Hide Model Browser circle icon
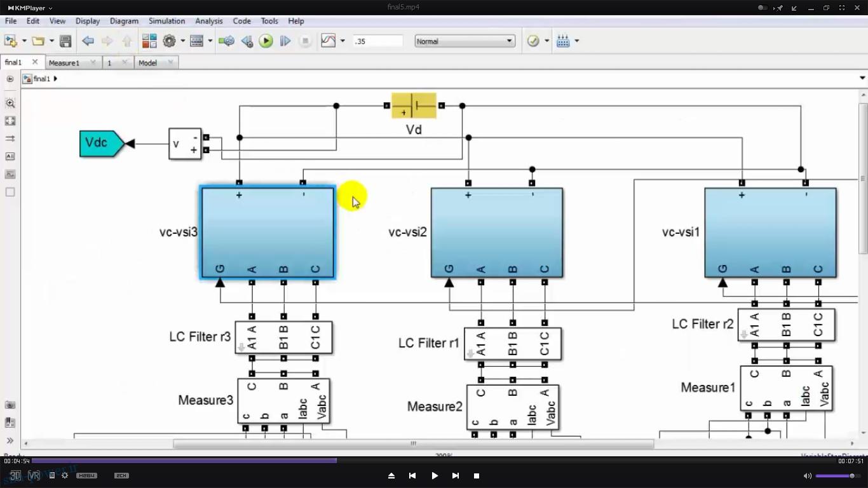The width and height of the screenshot is (868, 488). click(10, 79)
